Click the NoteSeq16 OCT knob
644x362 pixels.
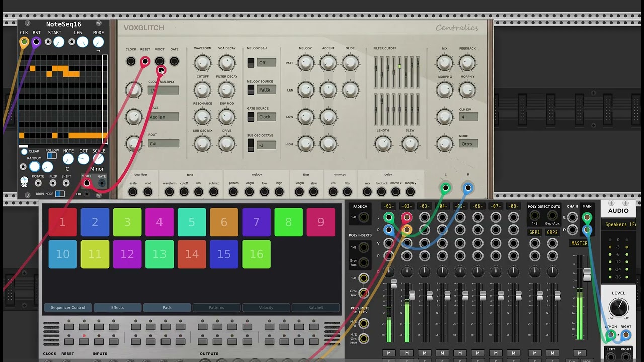point(84,159)
